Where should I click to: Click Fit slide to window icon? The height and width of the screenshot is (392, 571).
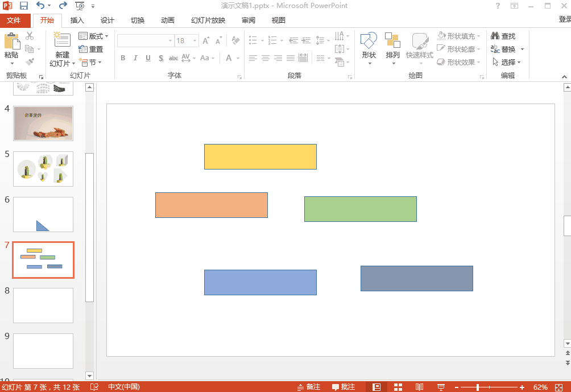[558, 387]
